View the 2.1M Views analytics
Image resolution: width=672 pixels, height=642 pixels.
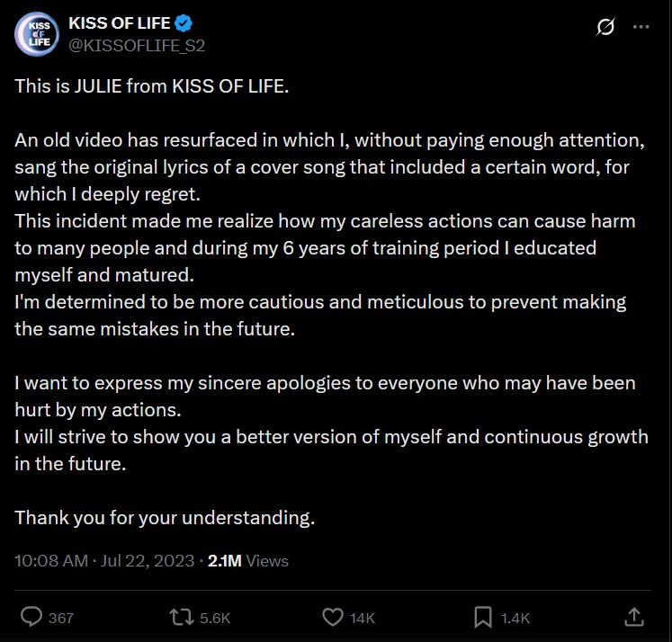(x=248, y=560)
